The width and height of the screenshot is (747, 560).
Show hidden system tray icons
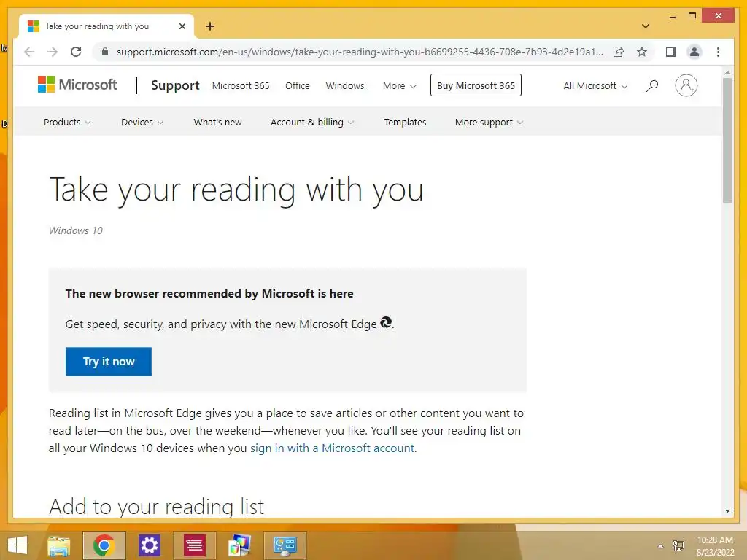[x=660, y=546]
